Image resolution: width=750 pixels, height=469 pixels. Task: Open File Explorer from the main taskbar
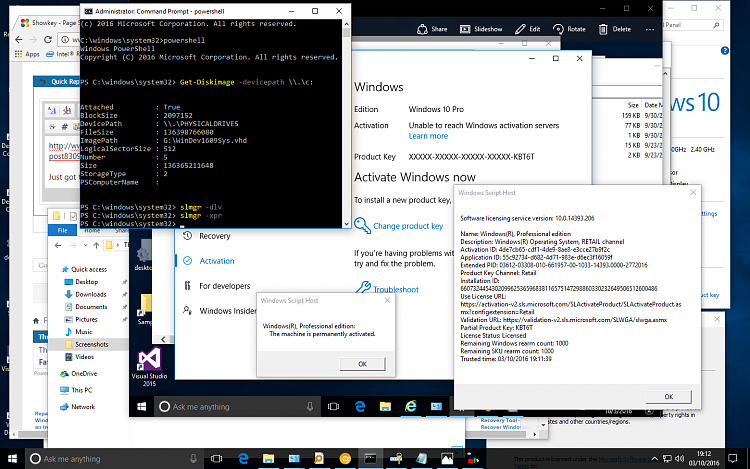268,459
